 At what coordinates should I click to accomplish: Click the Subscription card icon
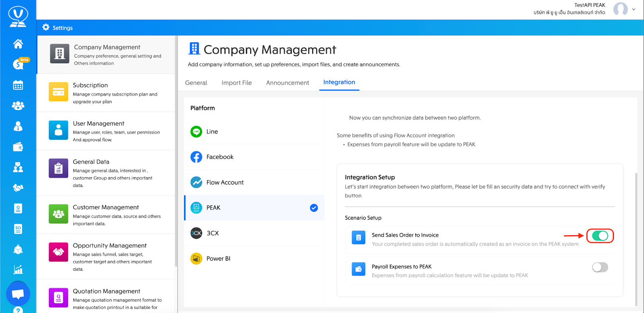(x=58, y=92)
